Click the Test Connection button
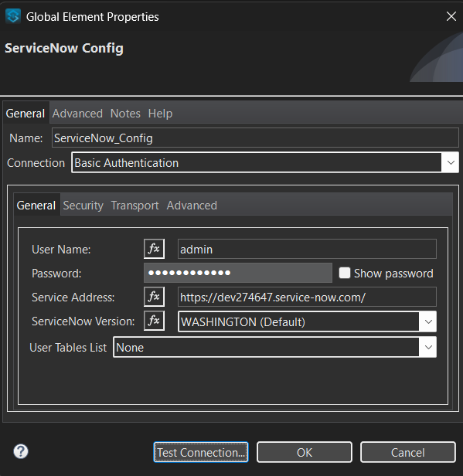Image resolution: width=463 pixels, height=476 pixels. [x=201, y=452]
